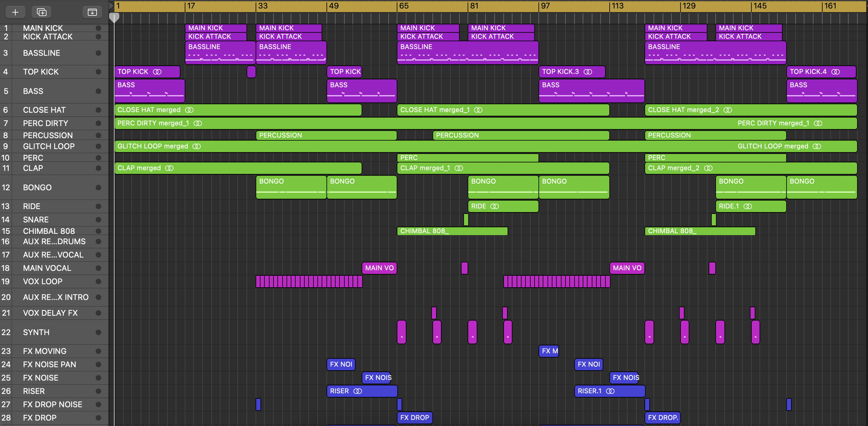Select the VOX LOOP track header
868x426 pixels.
pos(43,281)
